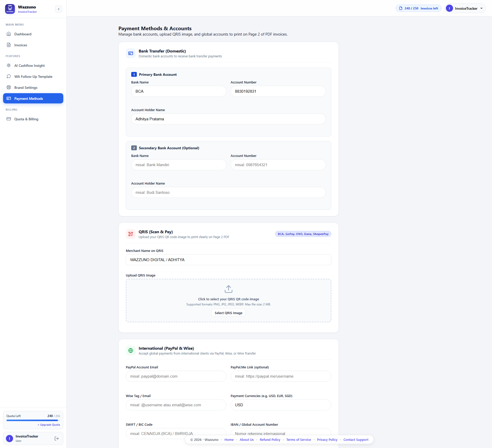Open the Privacy Policy footer link

click(327, 440)
